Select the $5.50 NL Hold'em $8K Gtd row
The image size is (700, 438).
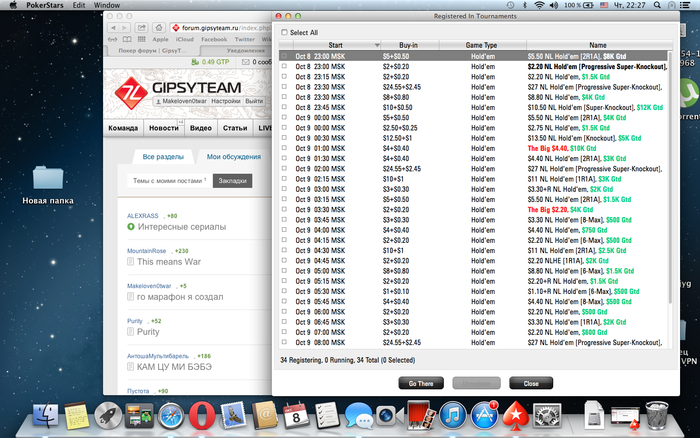tap(473, 56)
